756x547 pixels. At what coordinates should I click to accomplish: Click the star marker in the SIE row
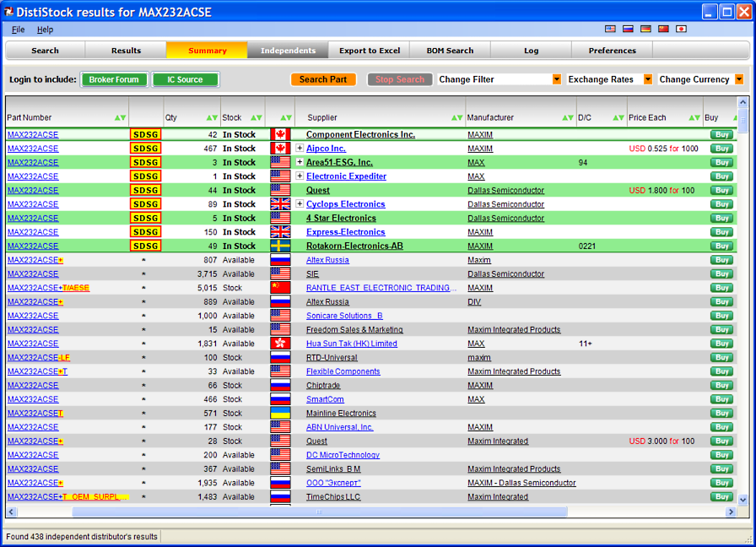pyautogui.click(x=143, y=274)
